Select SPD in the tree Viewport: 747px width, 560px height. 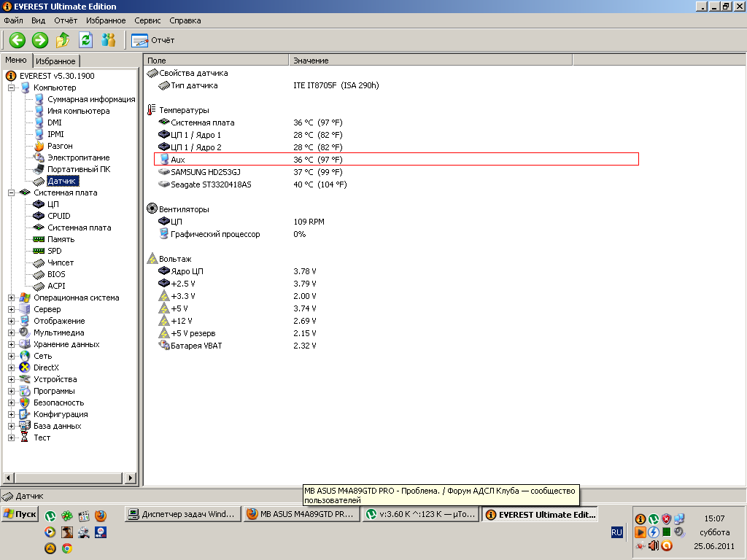tap(54, 251)
